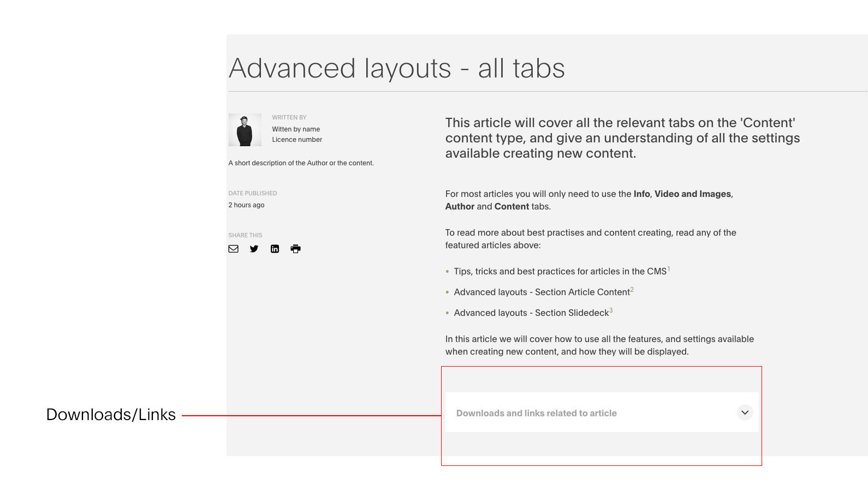Click footnote superscript 2 after Article Content

point(632,290)
